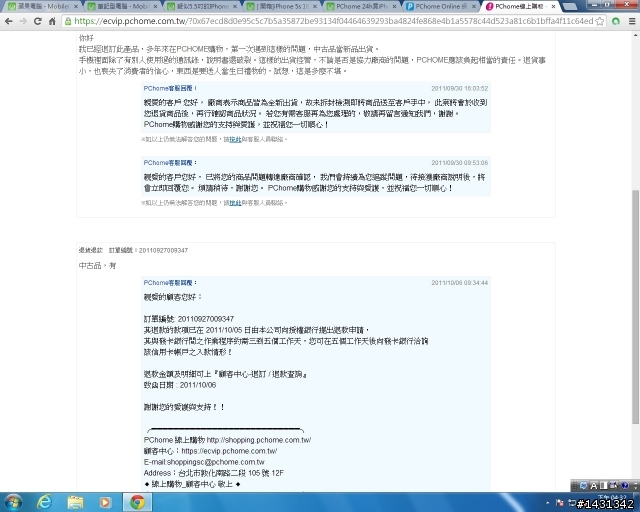This screenshot has width=640, height=512.
Task: Close the PChome Online tab
Action: pos(473,7)
